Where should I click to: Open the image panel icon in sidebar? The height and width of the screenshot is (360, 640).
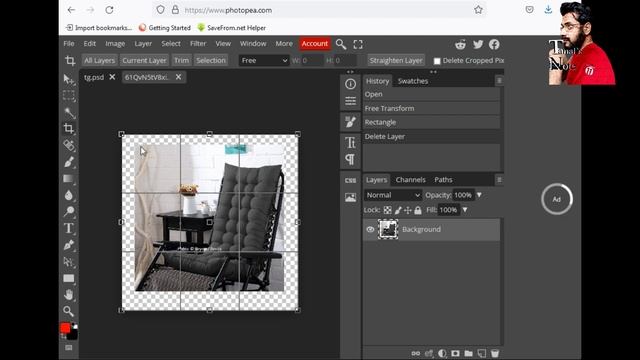click(x=350, y=198)
